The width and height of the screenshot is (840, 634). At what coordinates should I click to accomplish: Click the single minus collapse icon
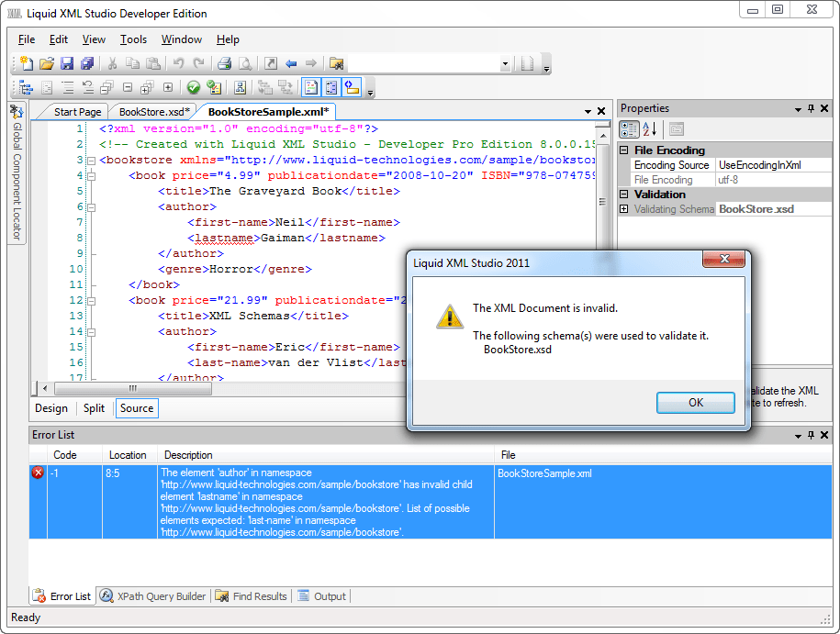[128, 87]
